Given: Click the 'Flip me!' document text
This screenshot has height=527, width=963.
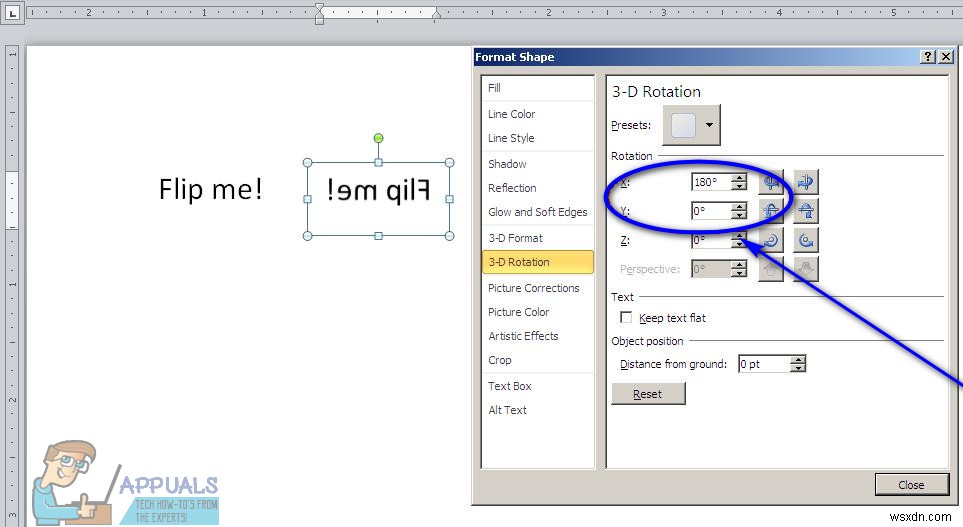Looking at the screenshot, I should click(211, 189).
